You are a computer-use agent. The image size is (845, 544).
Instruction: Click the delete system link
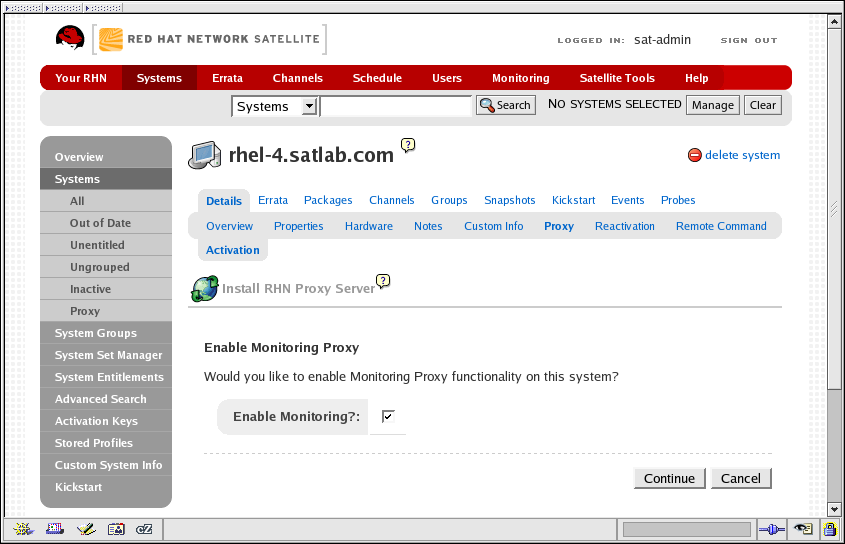(742, 155)
